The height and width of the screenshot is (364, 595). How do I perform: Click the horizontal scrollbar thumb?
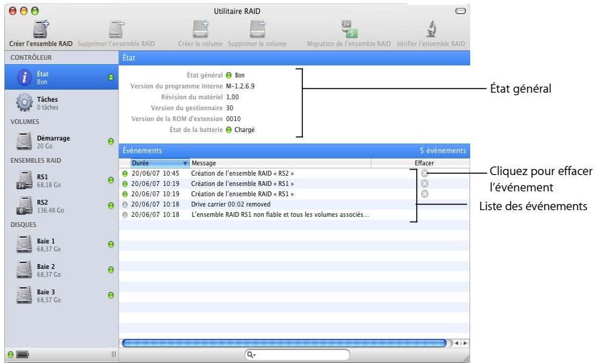(284, 343)
